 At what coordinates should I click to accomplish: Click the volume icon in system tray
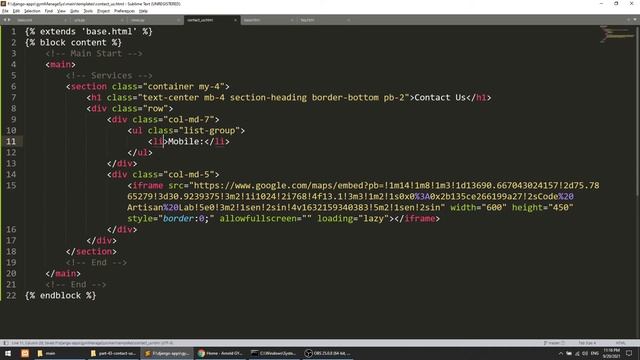585,353
